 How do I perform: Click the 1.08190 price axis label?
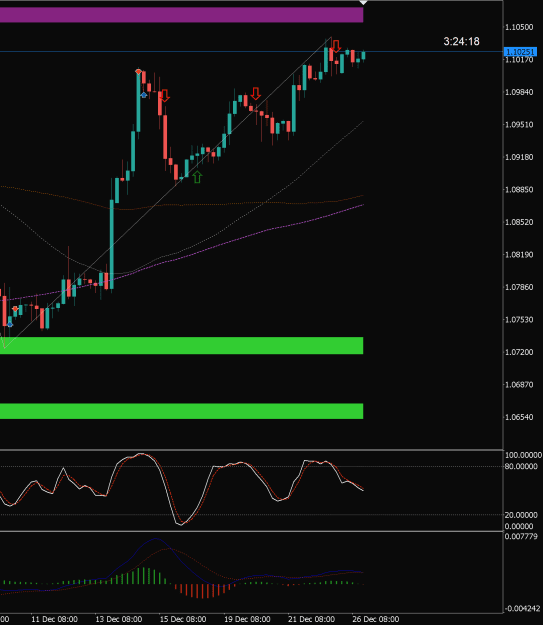[x=519, y=255]
